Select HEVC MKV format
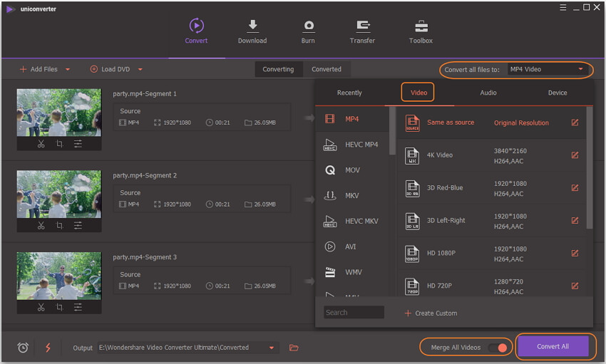This screenshot has height=364, width=606. (352, 221)
